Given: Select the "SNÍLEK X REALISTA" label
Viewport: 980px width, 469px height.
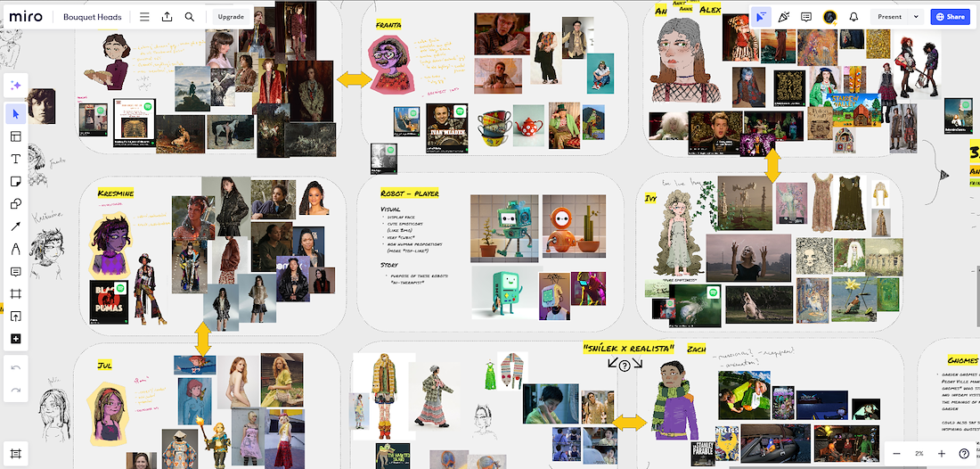Looking at the screenshot, I should pyautogui.click(x=629, y=348).
